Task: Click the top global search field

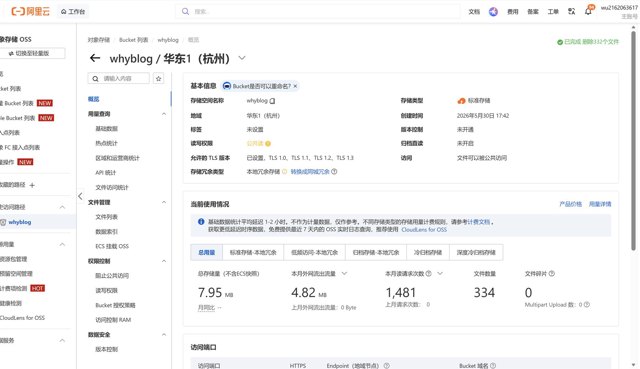Action: pyautogui.click(x=318, y=11)
